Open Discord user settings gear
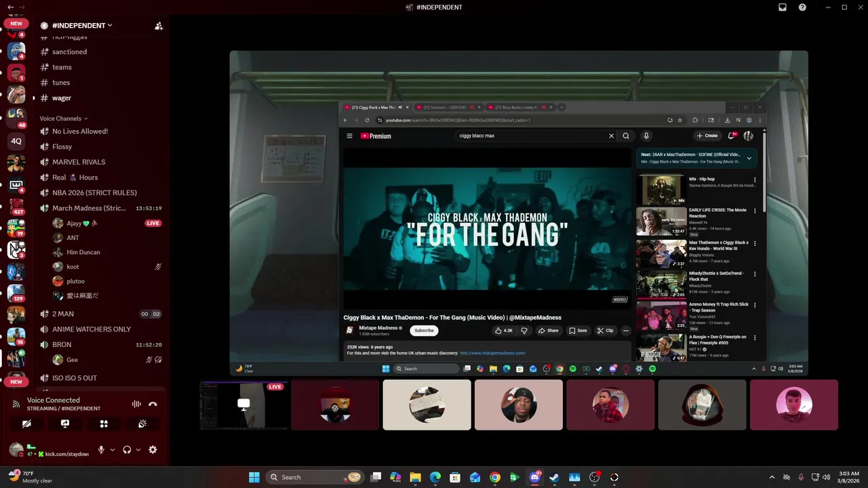 (153, 449)
